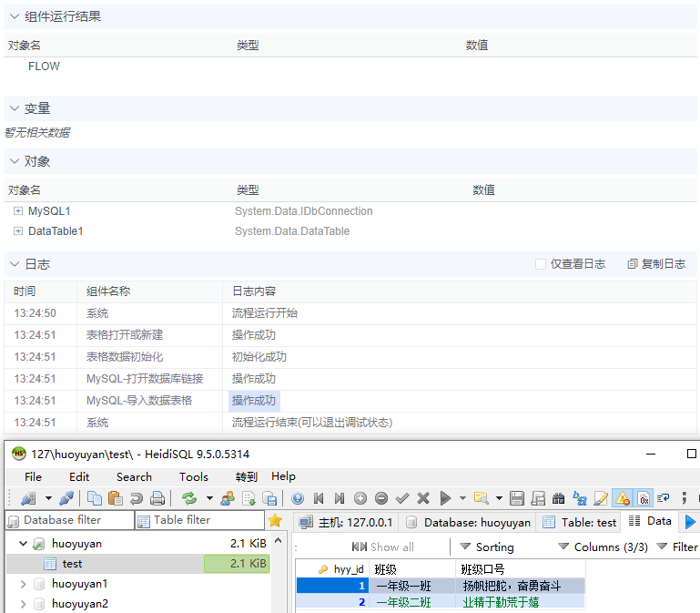
Task: Toggle the warning triangle toolbar icon
Action: point(623,498)
